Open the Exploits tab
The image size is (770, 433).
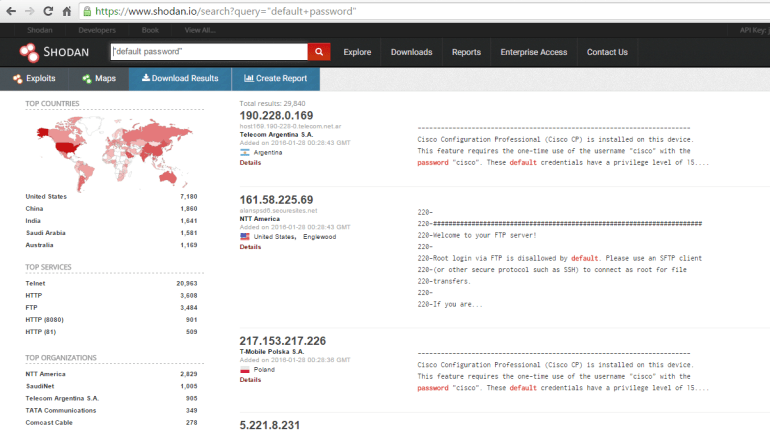tap(34, 78)
